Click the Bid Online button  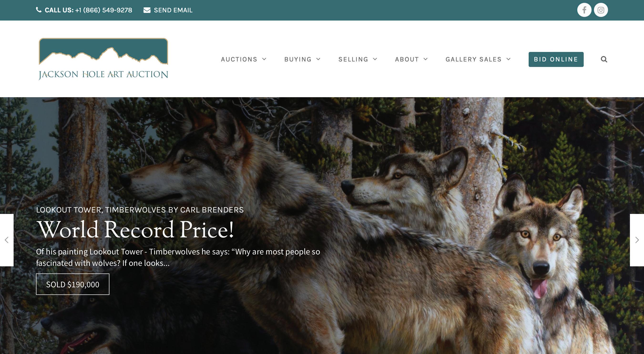click(556, 59)
